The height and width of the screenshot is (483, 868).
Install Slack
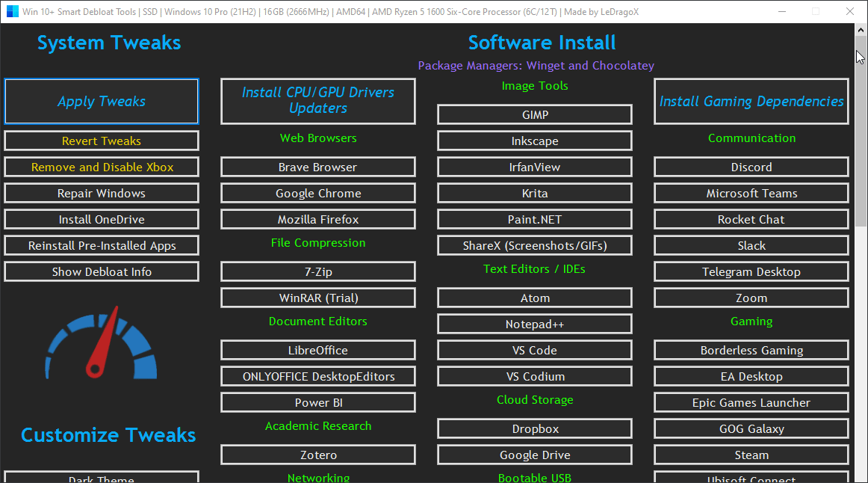coord(751,245)
